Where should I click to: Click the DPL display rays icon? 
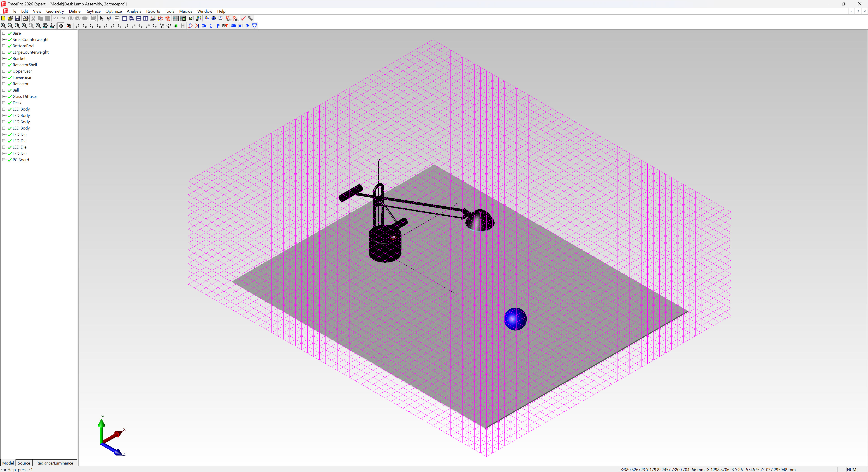[236, 18]
